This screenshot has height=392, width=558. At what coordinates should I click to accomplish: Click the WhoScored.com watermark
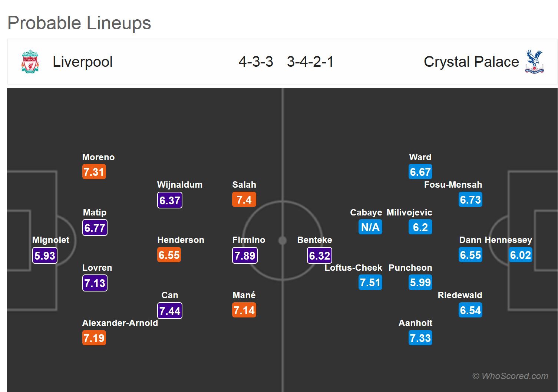tap(510, 376)
